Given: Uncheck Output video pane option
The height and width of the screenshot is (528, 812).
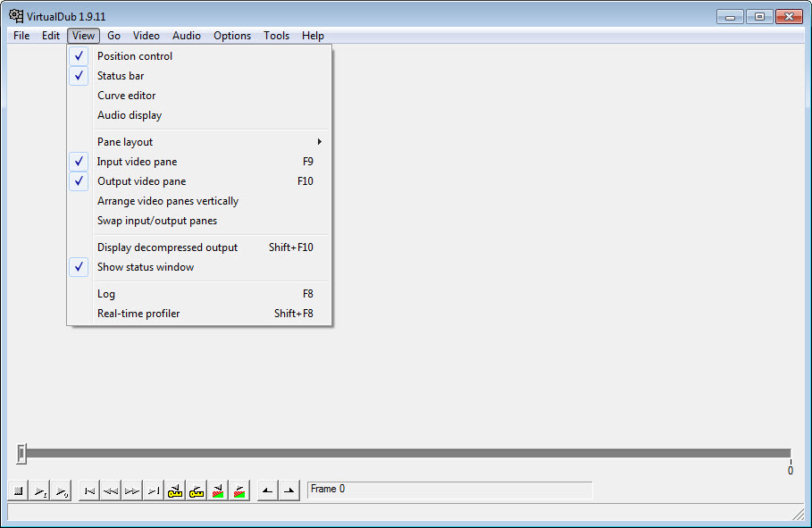Looking at the screenshot, I should (199, 181).
